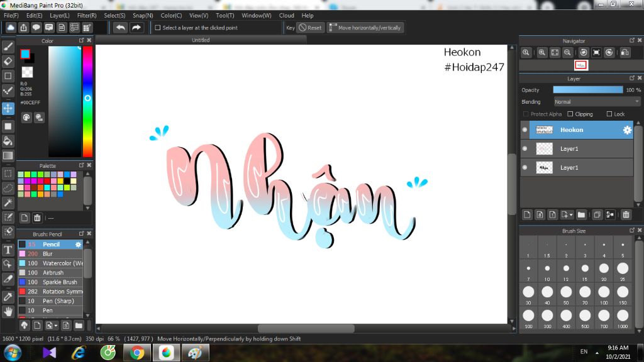Viewport: 644px width, 362px height.
Task: Select the Magic Wand tool
Action: pos(8,202)
